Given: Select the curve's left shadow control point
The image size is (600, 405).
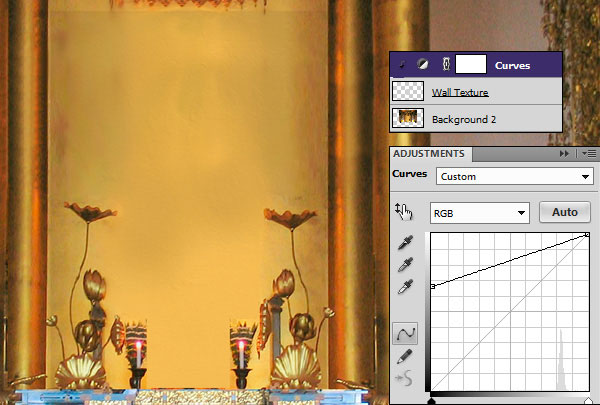Looking at the screenshot, I should coord(432,286).
